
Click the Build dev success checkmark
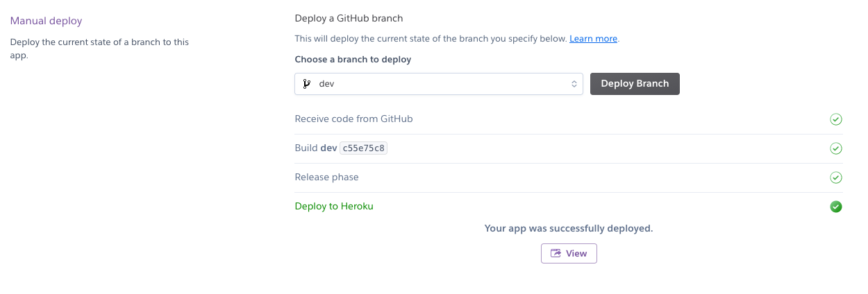click(x=836, y=148)
